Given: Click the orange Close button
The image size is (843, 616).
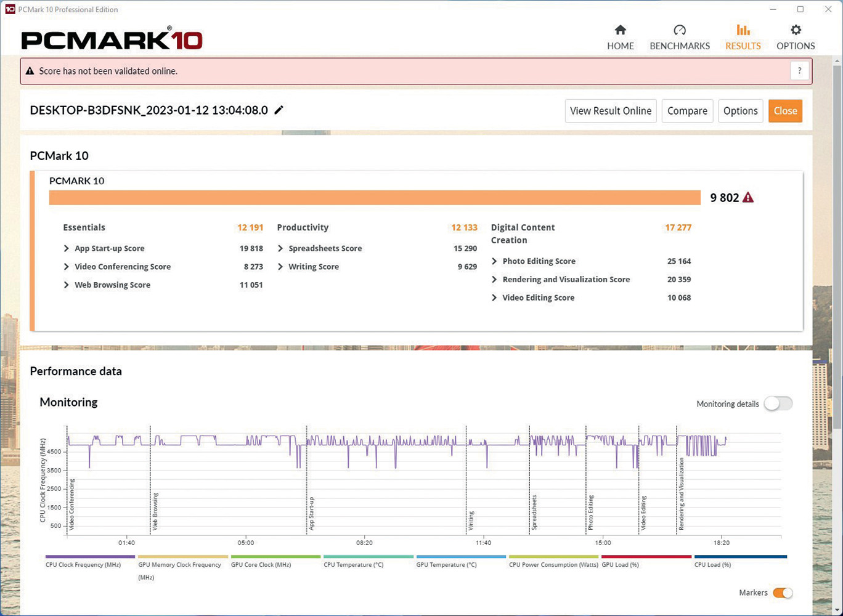Looking at the screenshot, I should (x=785, y=111).
